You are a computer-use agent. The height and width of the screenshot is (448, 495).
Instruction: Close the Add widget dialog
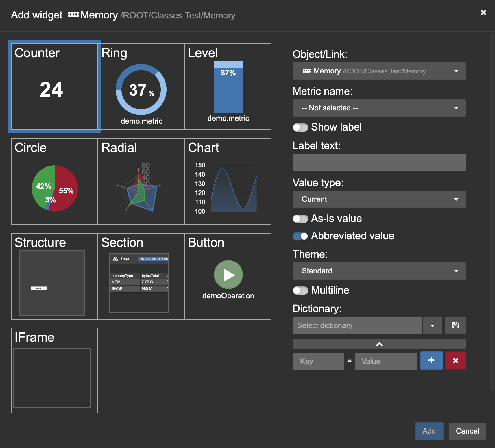(x=483, y=12)
